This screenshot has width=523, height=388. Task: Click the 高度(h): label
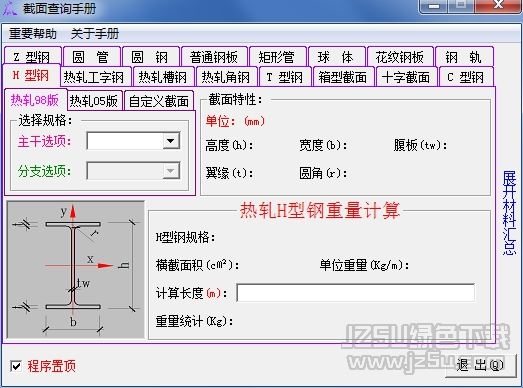tap(229, 145)
